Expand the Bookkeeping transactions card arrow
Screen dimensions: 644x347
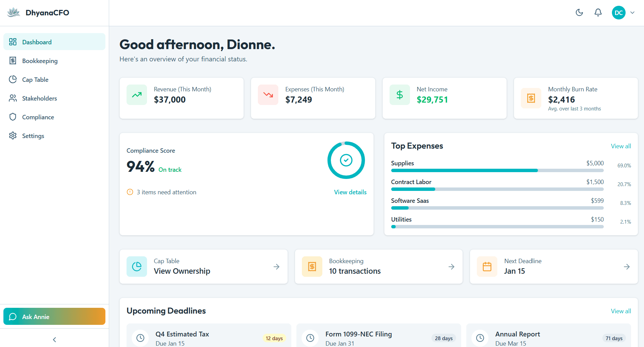pos(452,267)
